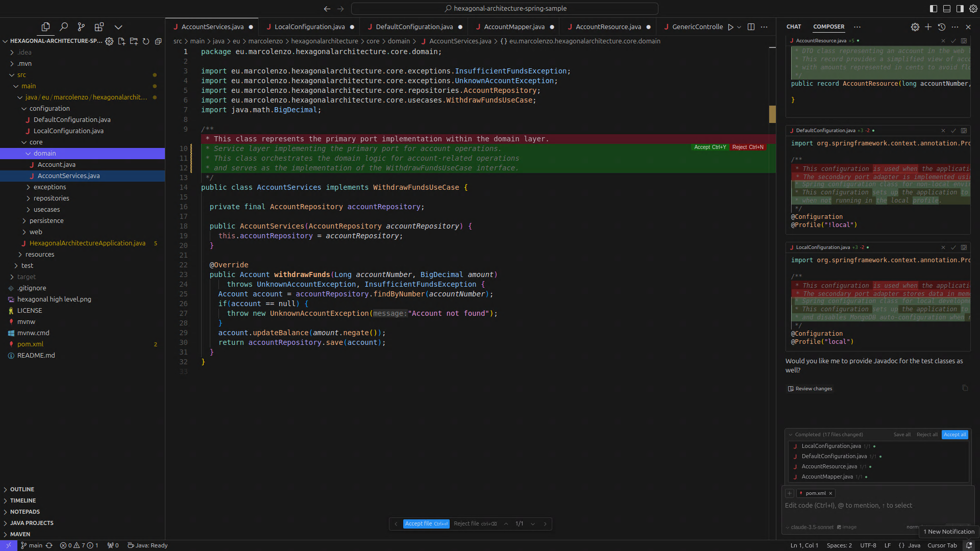This screenshot has height=551, width=980.
Task: Open the Extensions view icon
Action: tap(99, 27)
